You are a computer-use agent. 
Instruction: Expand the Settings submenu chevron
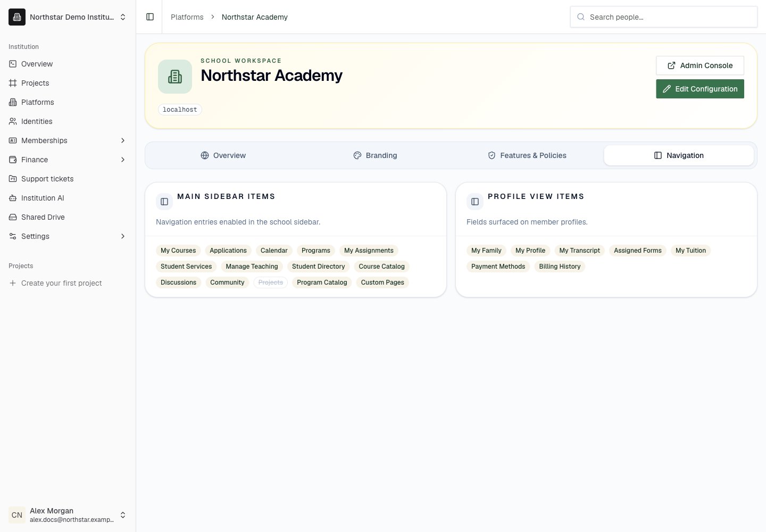pos(123,236)
